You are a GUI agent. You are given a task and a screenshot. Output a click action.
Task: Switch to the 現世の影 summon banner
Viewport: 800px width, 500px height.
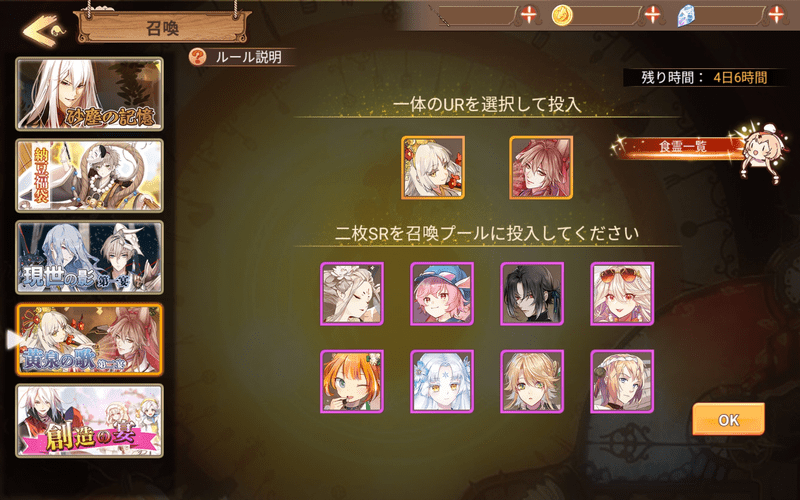click(x=90, y=257)
